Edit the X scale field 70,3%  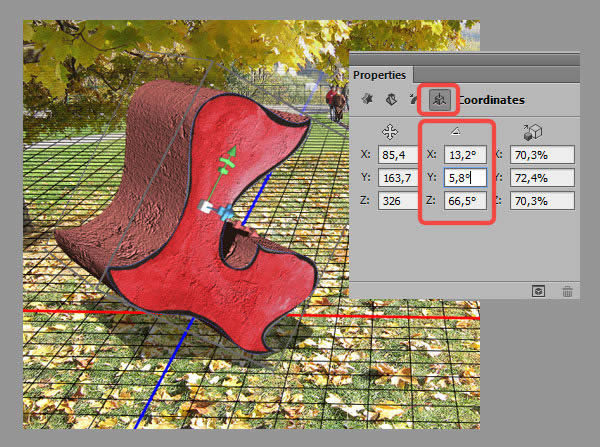[542, 155]
